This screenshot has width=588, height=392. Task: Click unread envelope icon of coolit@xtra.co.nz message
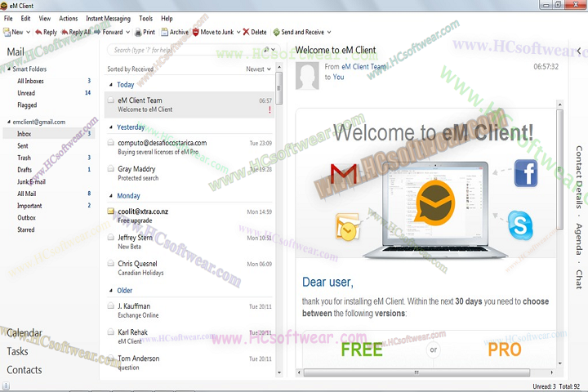click(x=110, y=212)
